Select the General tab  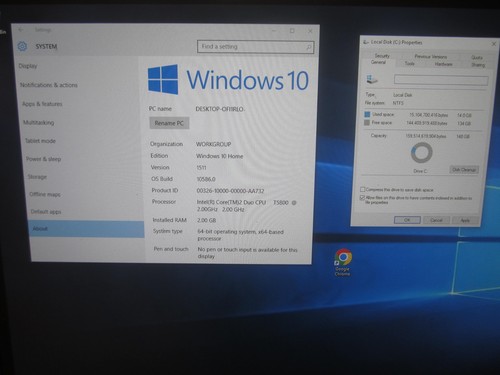point(378,62)
